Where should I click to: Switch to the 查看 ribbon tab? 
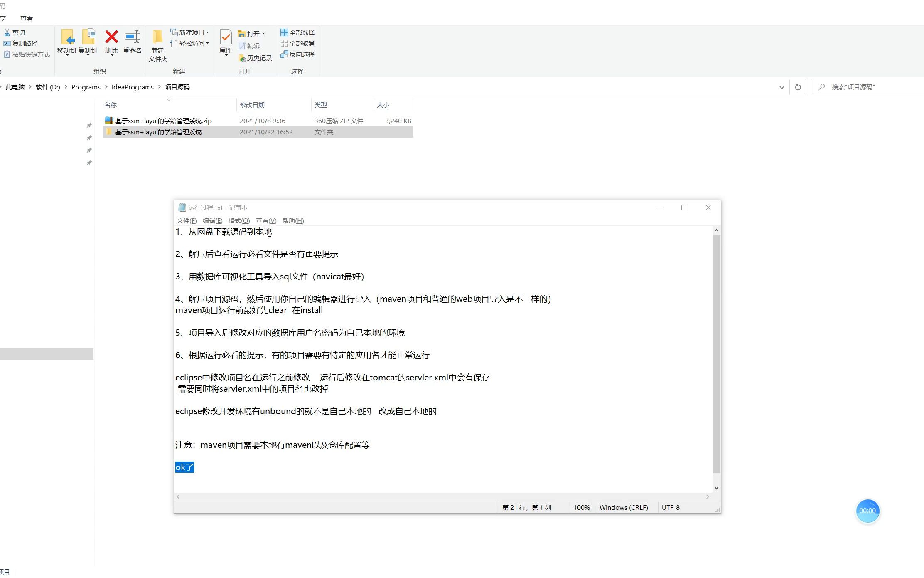pos(26,18)
